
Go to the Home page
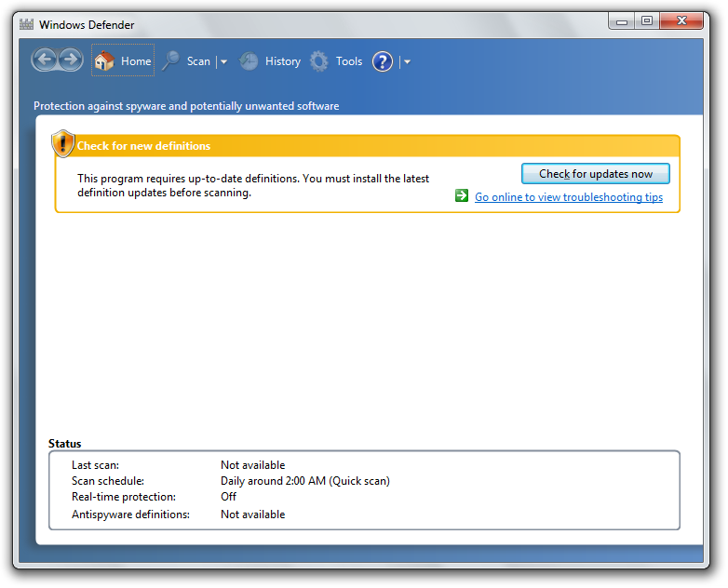pos(123,60)
